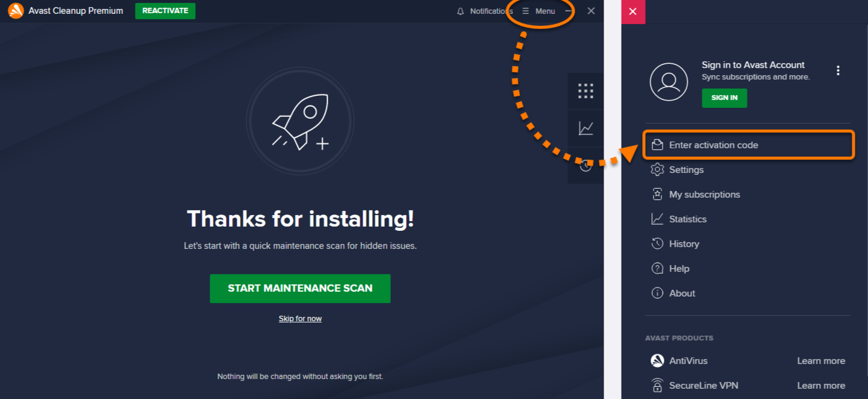Open the Menu hamburger icon
The height and width of the screenshot is (399, 868).
(x=525, y=11)
